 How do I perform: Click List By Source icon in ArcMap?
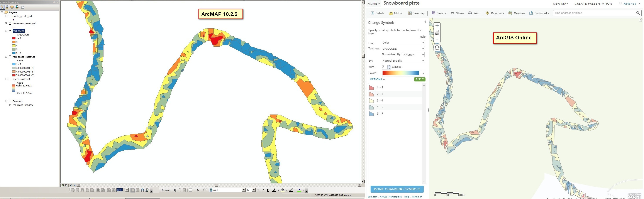[7, 7]
